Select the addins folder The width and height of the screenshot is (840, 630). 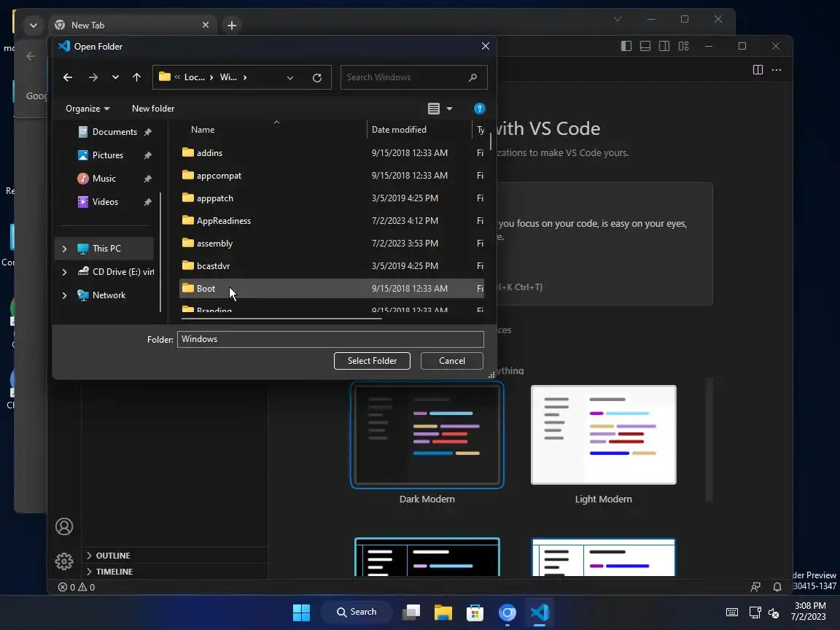point(332,152)
